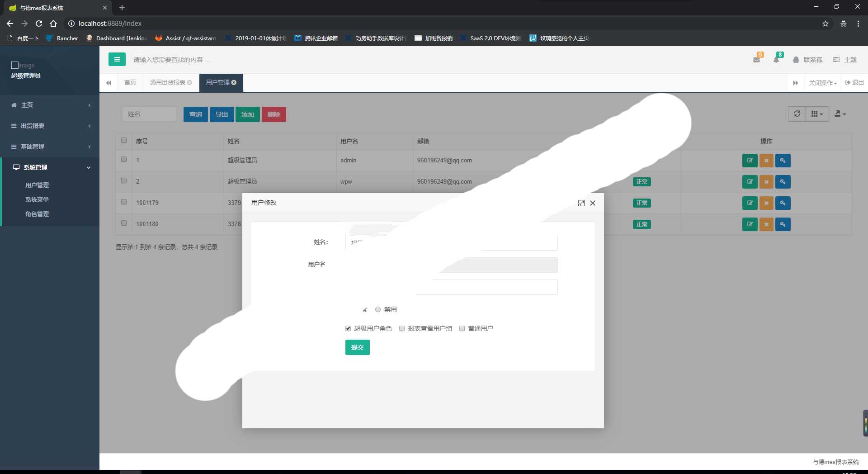This screenshot has height=474, width=868.
Task: Open the mail envelope notifications icon
Action: (x=756, y=60)
